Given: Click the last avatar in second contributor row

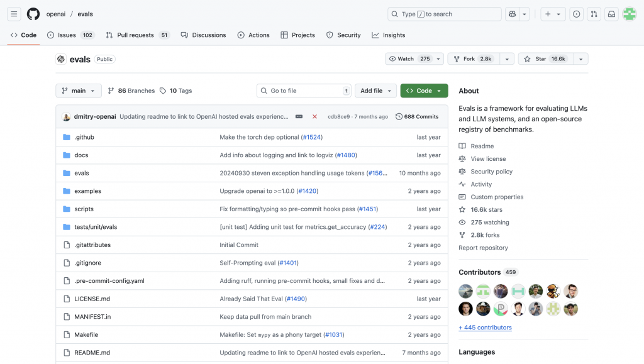Looking at the screenshot, I should (570, 309).
